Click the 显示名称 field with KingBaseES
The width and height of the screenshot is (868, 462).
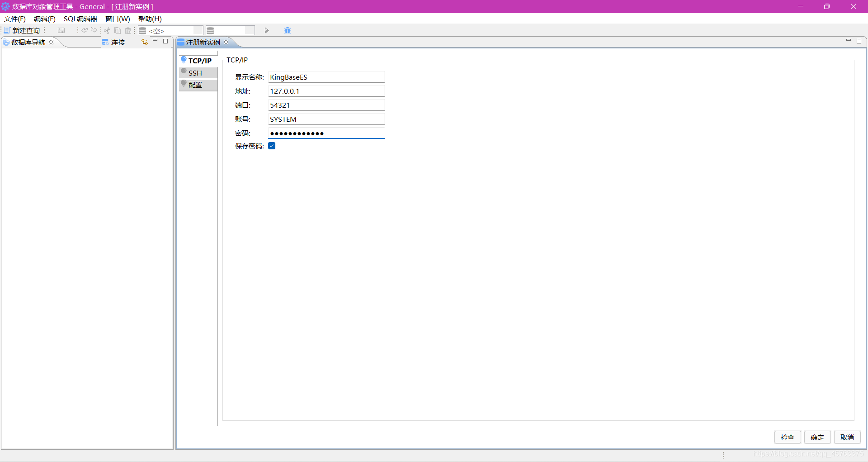click(x=326, y=77)
